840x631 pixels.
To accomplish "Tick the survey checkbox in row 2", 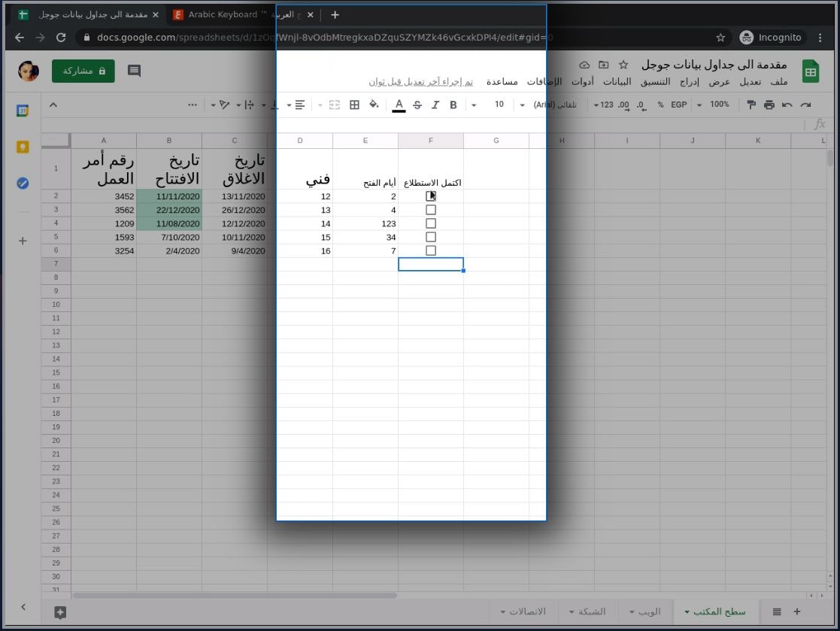I will tap(431, 196).
